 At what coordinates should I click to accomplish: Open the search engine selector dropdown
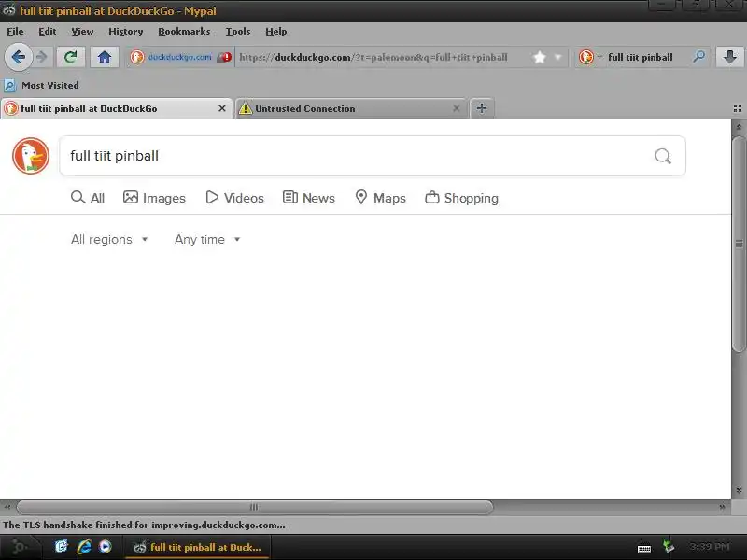point(591,57)
